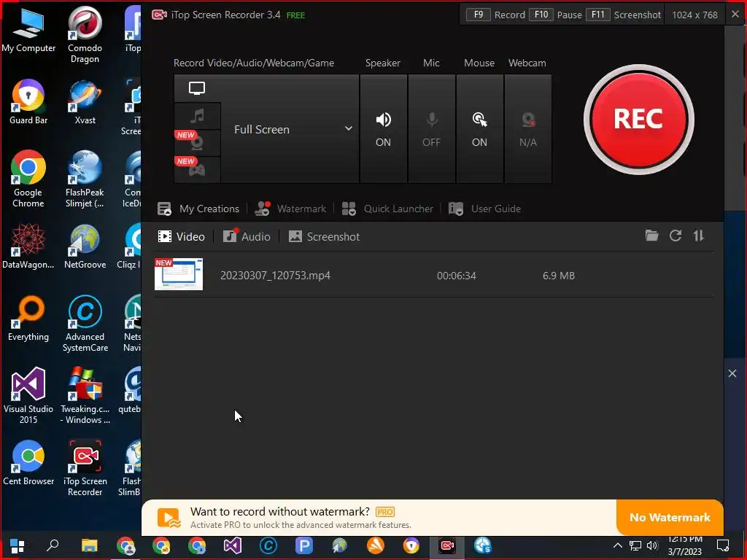747x560 pixels.
Task: Open Advanced SystemCare desktop shortcut
Action: pyautogui.click(x=85, y=324)
